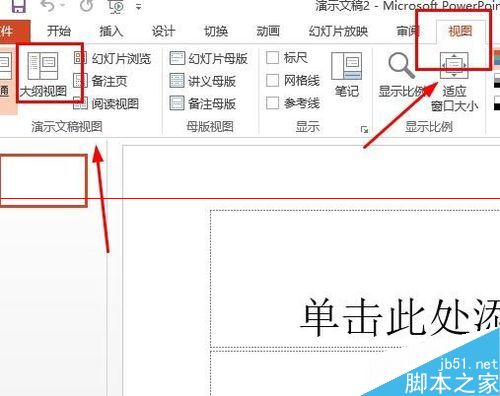Click 适应窗口大小 fit to window
The height and width of the screenshot is (396, 500).
(x=454, y=82)
